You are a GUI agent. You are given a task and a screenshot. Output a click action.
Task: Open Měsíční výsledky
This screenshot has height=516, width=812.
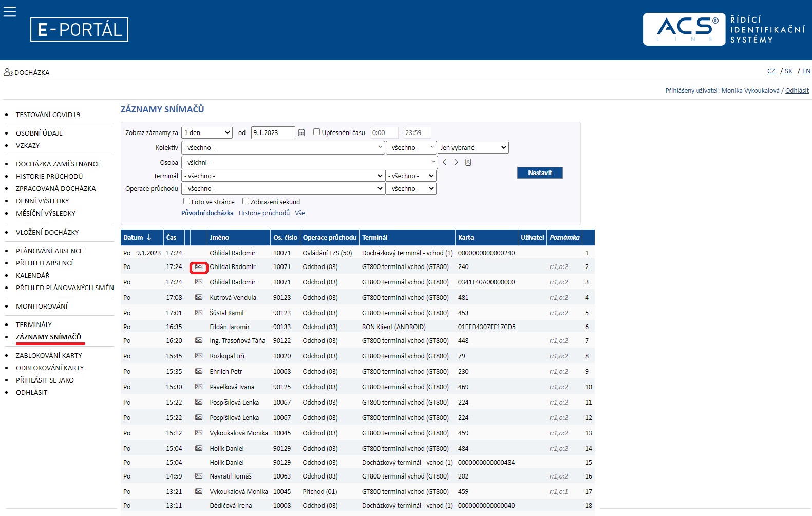46,213
